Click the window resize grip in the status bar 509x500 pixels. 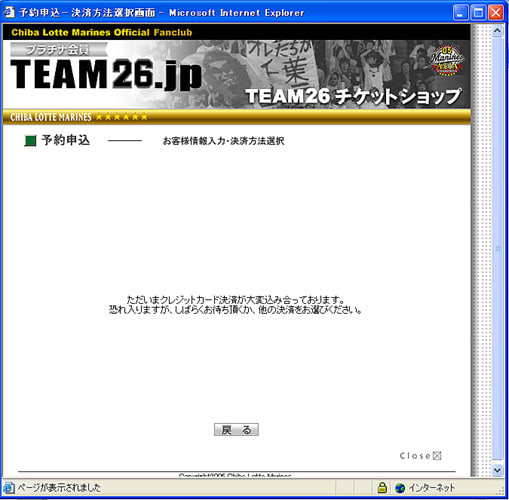coord(500,490)
